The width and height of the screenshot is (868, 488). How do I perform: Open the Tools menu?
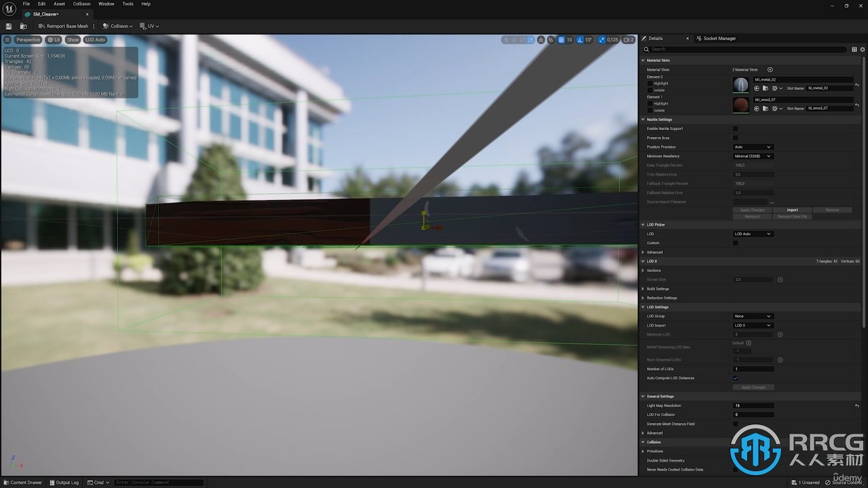pyautogui.click(x=127, y=4)
